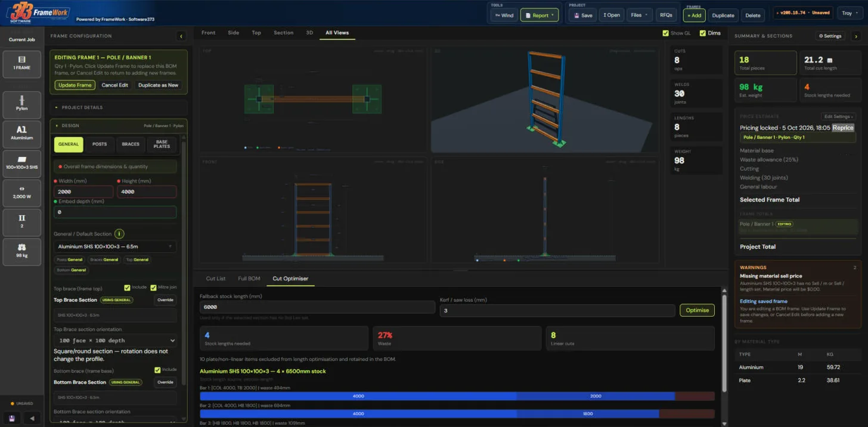868x427 pixels.
Task: Click the 2,000 W width tile
Action: (21, 192)
